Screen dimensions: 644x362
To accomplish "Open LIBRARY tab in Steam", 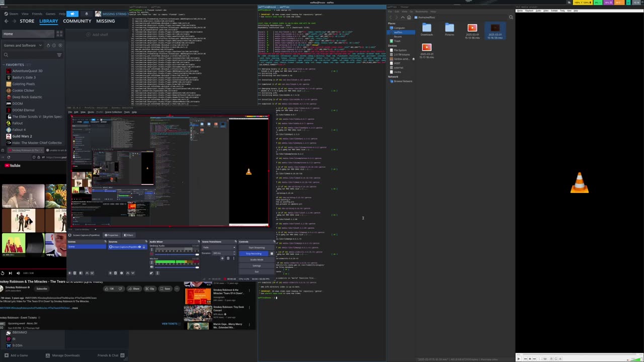I will [x=48, y=21].
